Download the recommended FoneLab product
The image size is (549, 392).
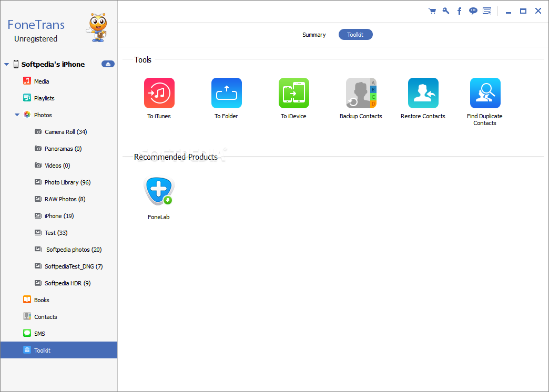pos(159,191)
